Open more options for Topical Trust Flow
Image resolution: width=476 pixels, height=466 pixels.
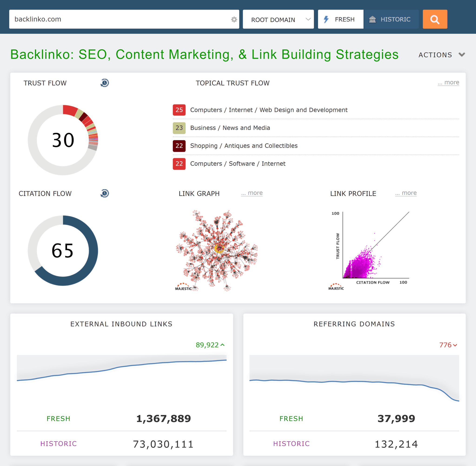pyautogui.click(x=448, y=83)
